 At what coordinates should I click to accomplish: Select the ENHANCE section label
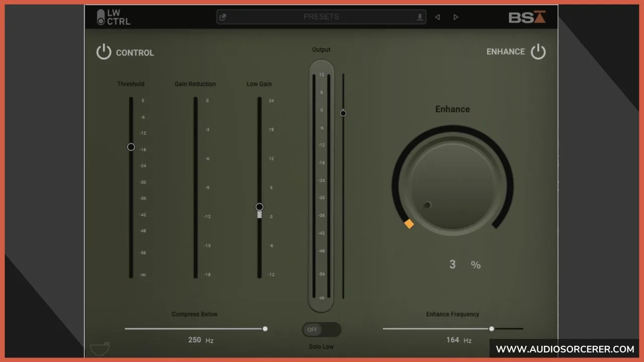(x=505, y=51)
